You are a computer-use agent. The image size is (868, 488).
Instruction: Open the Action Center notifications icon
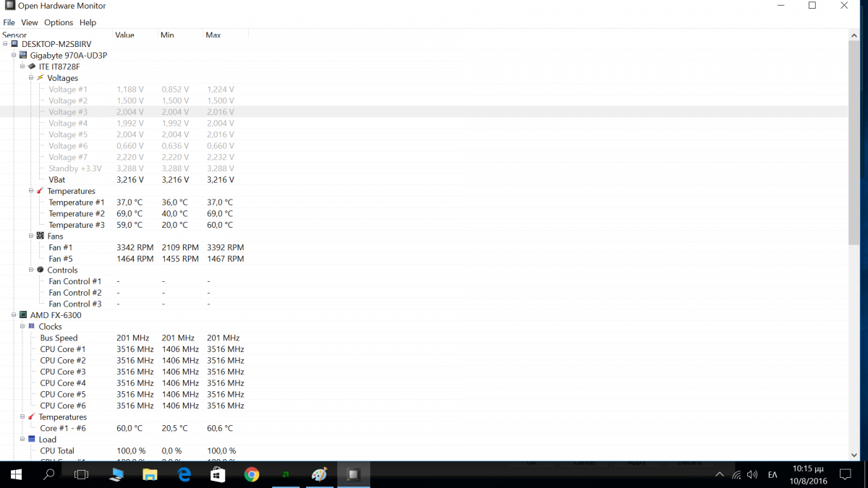click(x=845, y=475)
